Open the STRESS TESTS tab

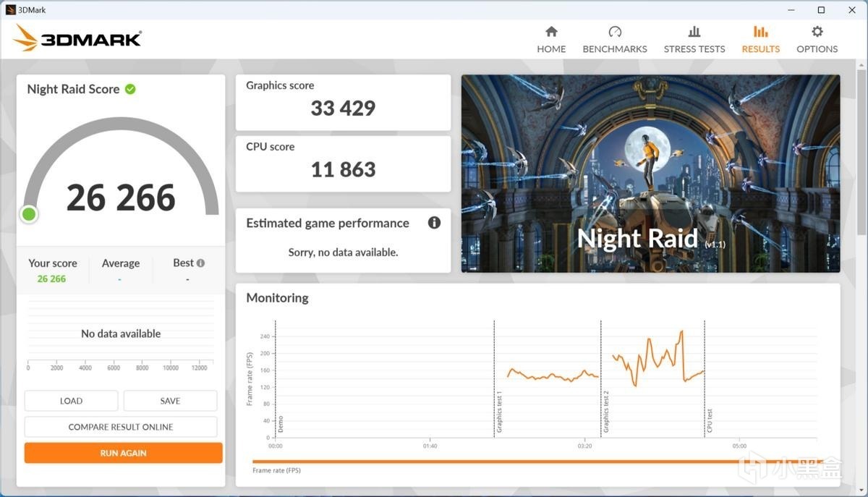tap(694, 39)
